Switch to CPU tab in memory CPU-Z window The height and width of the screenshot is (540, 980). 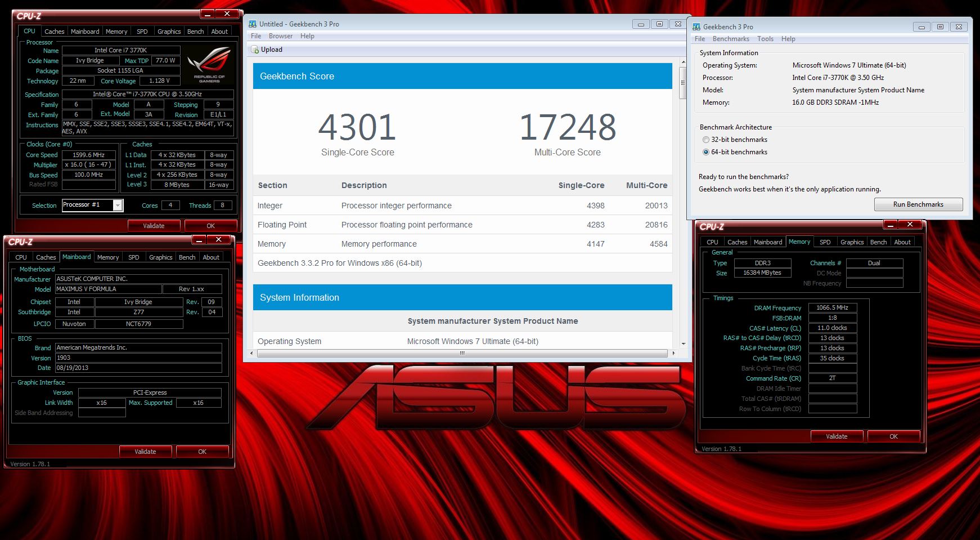coord(713,242)
